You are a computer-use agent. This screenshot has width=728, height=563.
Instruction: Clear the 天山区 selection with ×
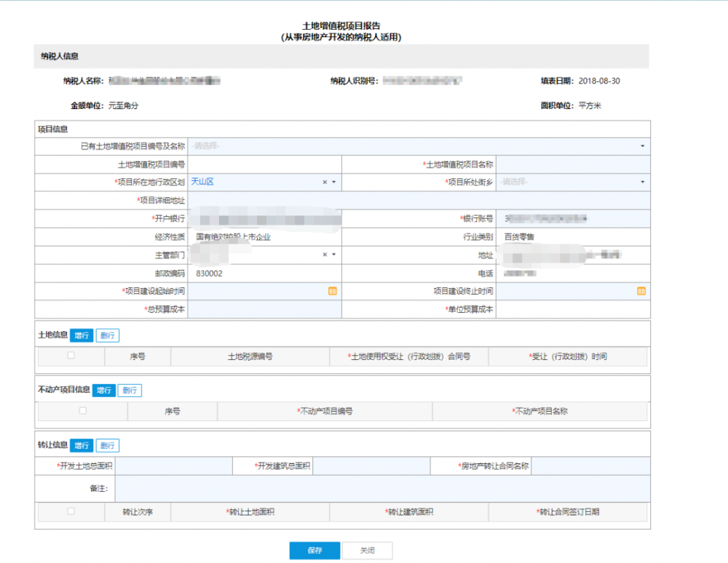tap(325, 182)
